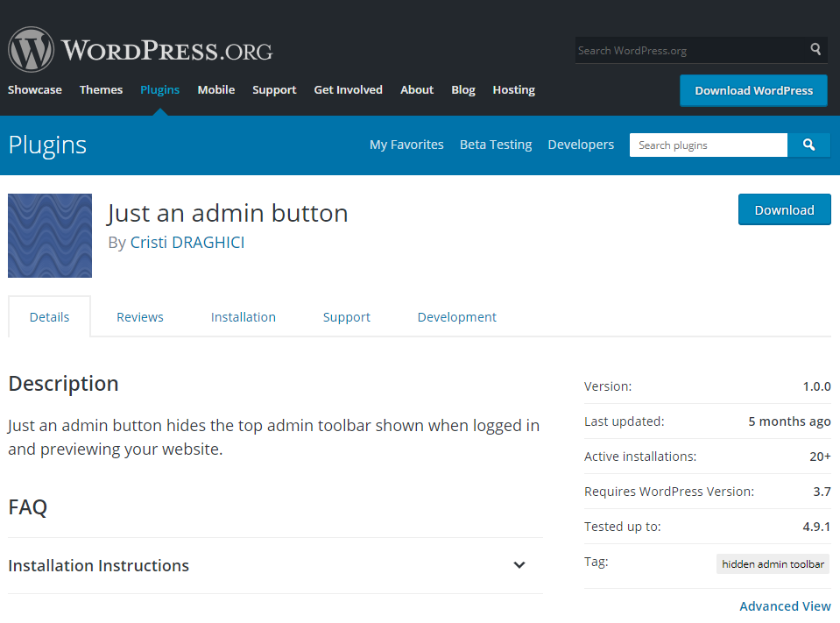The width and height of the screenshot is (840, 623).
Task: Open the Installation tab
Action: click(244, 317)
